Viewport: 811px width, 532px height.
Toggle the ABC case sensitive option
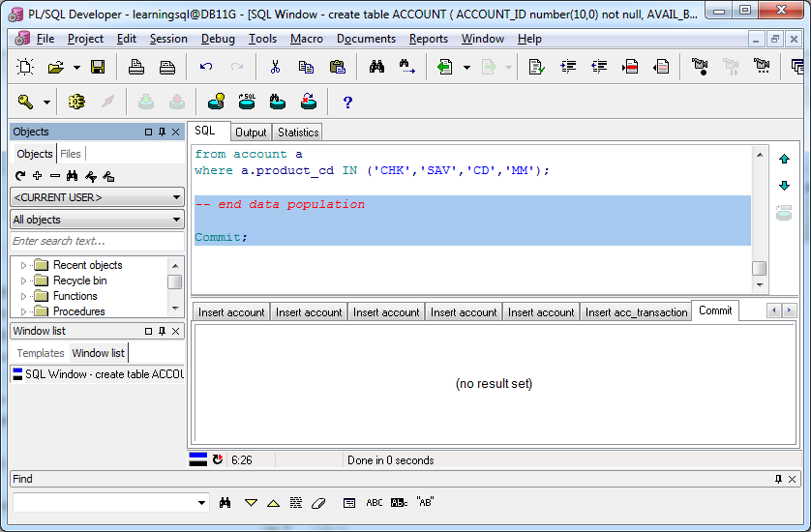tap(375, 503)
